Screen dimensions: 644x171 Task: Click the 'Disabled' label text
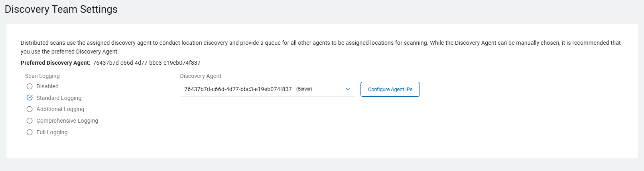pos(47,86)
